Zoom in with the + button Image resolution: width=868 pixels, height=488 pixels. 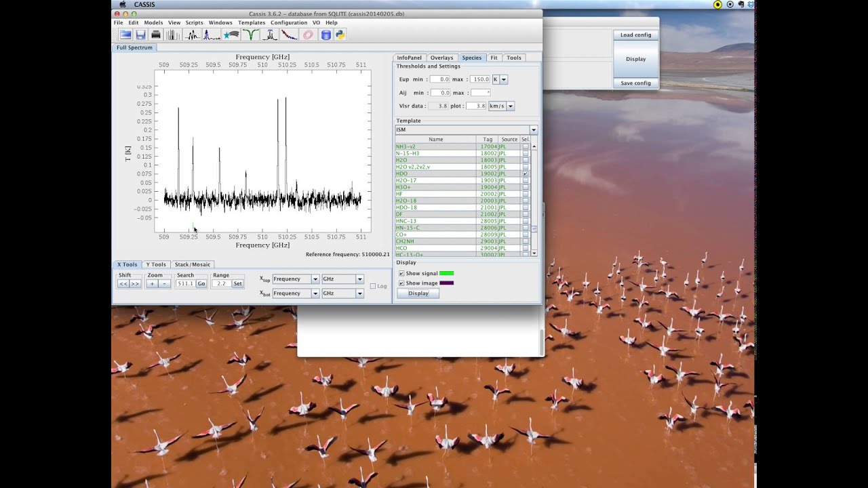(152, 284)
